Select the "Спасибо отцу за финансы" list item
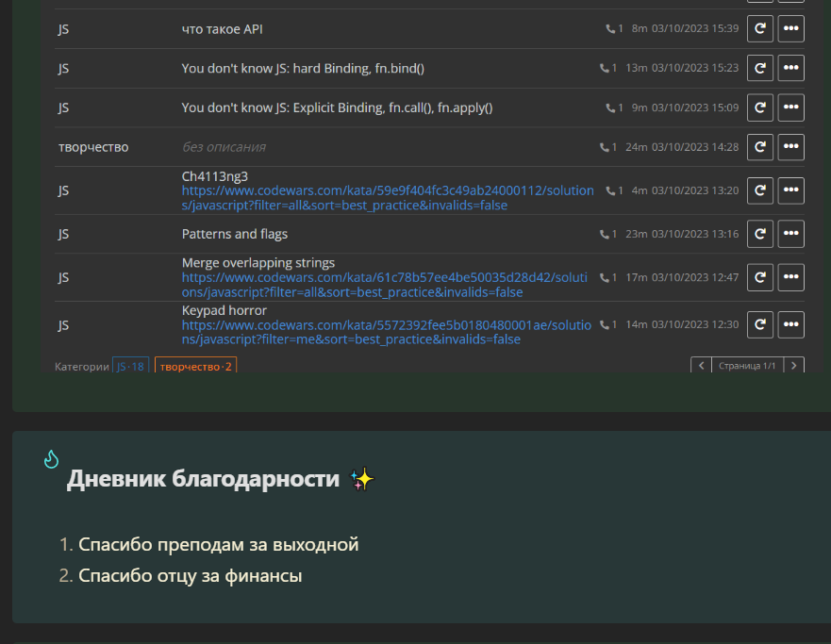The width and height of the screenshot is (831, 644). coord(190,575)
